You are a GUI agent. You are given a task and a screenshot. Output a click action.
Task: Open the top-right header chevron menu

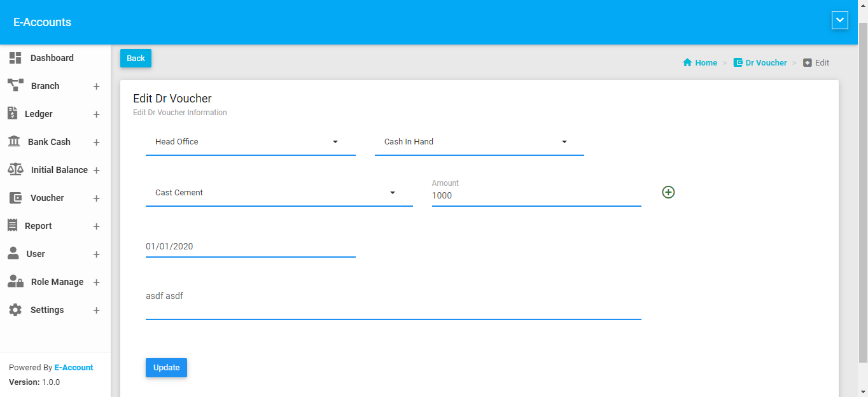click(840, 20)
